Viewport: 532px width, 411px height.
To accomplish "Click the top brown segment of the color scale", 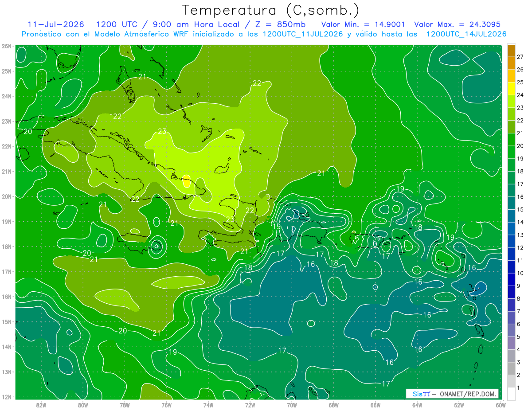I will (511, 51).
